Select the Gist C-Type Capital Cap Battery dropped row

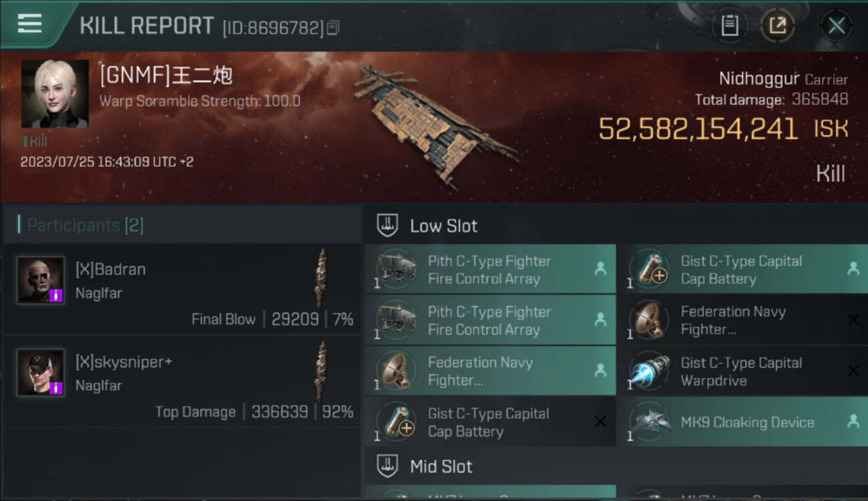point(742,270)
